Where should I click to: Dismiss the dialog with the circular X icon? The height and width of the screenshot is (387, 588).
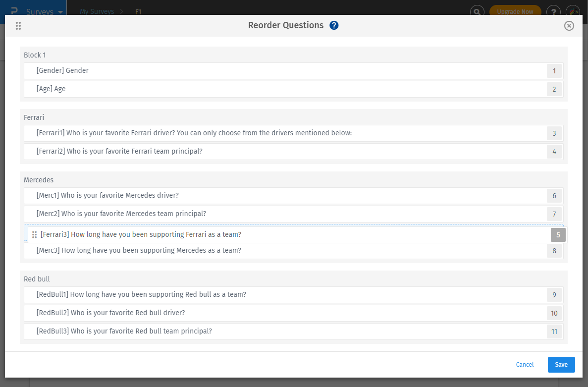(x=569, y=26)
